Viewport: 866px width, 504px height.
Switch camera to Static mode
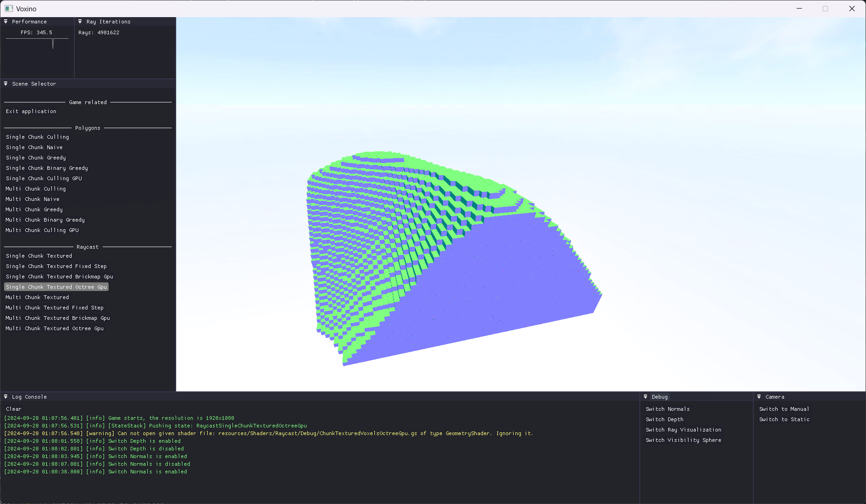click(784, 419)
